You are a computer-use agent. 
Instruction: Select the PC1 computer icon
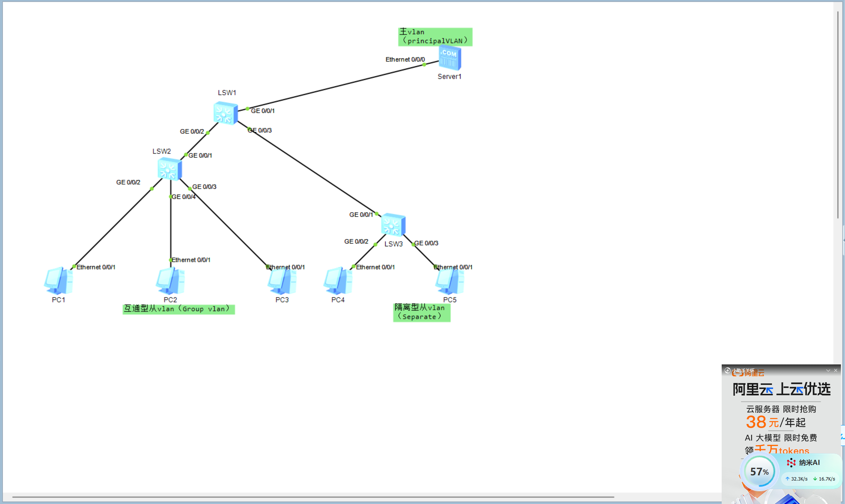(58, 281)
